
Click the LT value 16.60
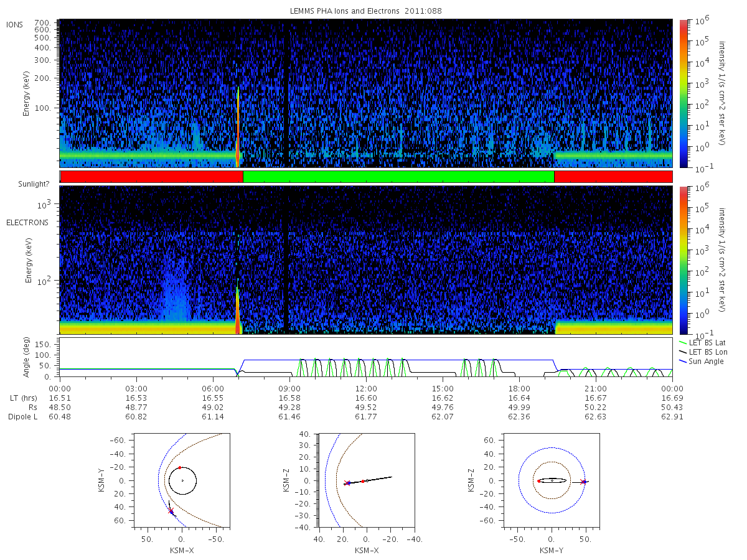366,397
